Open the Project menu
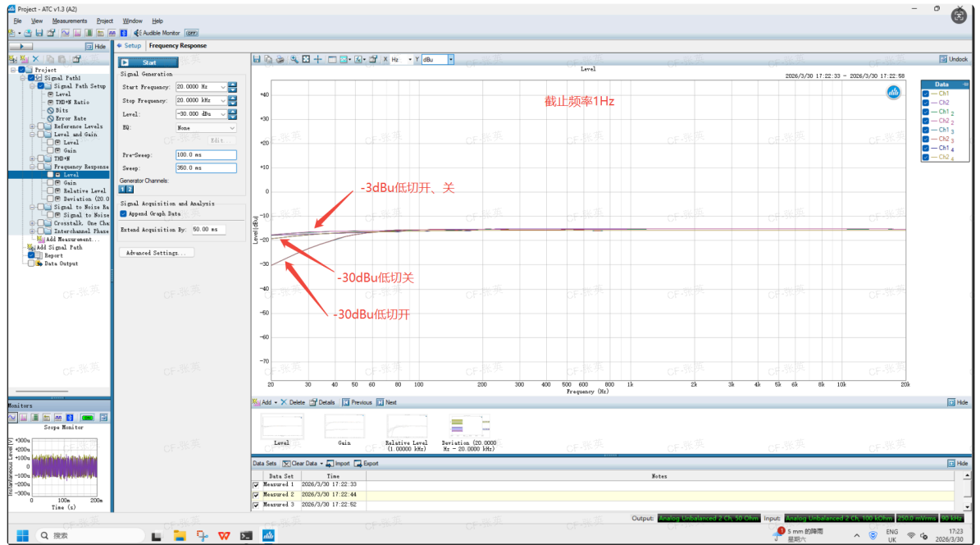Image resolution: width=980 pixels, height=545 pixels. pos(104,21)
